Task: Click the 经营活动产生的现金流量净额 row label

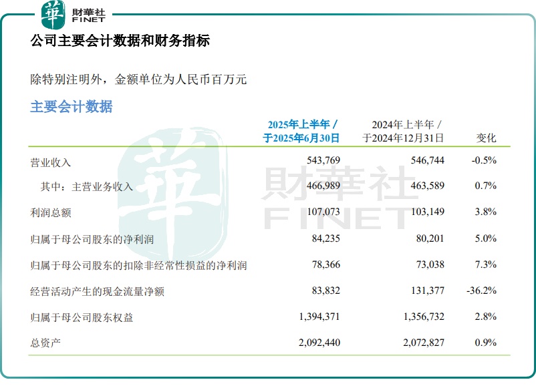Action: click(97, 291)
